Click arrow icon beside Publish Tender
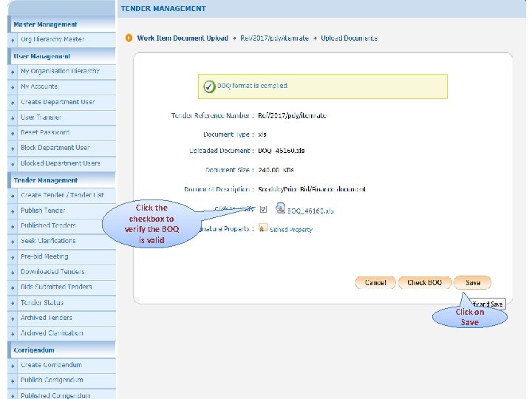The image size is (532, 399). 13,211
